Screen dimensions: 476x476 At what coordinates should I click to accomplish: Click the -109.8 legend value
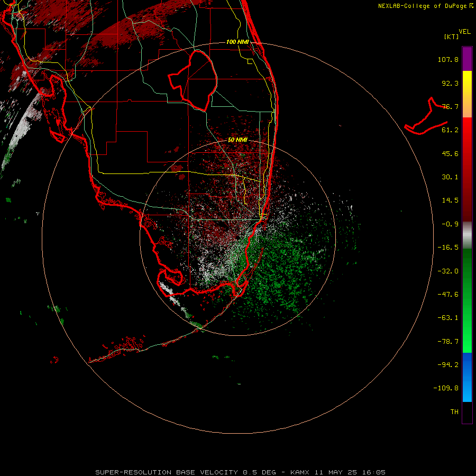point(446,388)
